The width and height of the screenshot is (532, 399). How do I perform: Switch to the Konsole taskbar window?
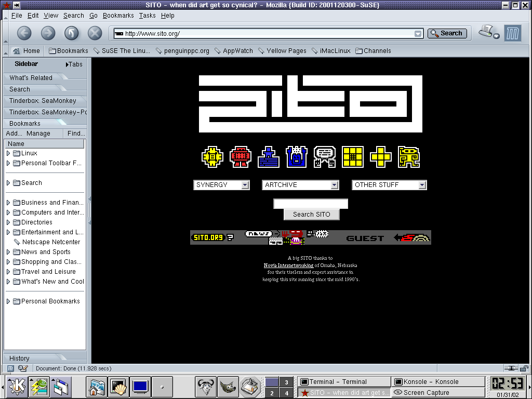click(438, 382)
